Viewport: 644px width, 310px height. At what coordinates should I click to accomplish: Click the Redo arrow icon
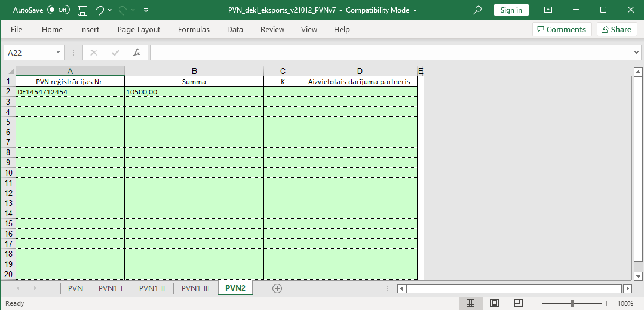[x=123, y=10]
